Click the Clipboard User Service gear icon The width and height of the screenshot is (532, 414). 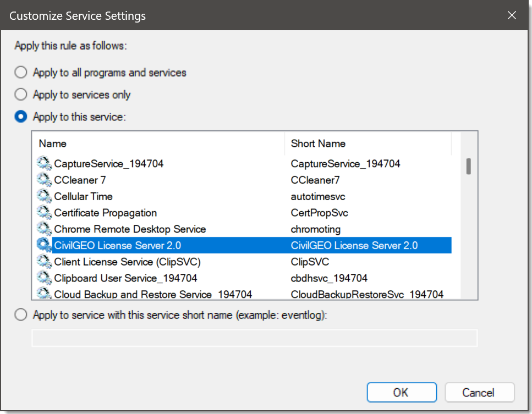point(43,278)
